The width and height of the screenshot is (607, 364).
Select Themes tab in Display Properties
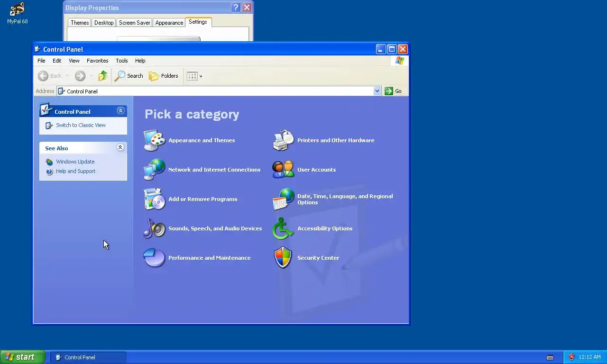click(x=80, y=23)
